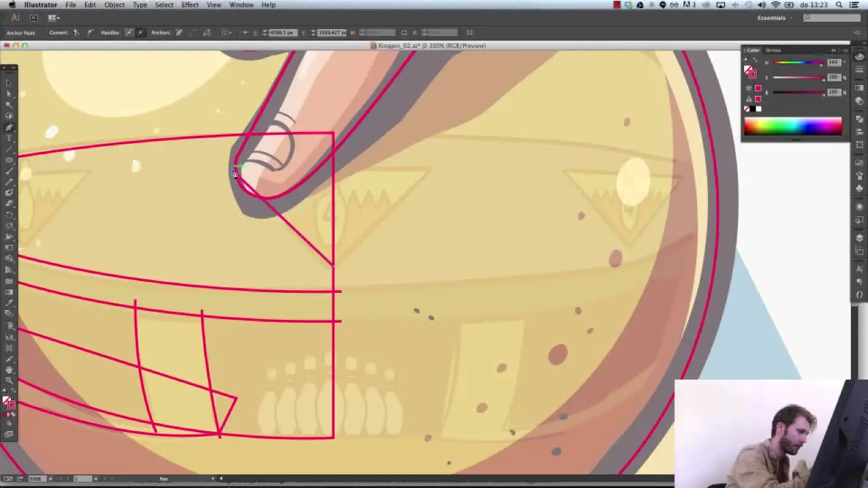868x488 pixels.
Task: Select the Line Segment tool
Action: (9, 149)
